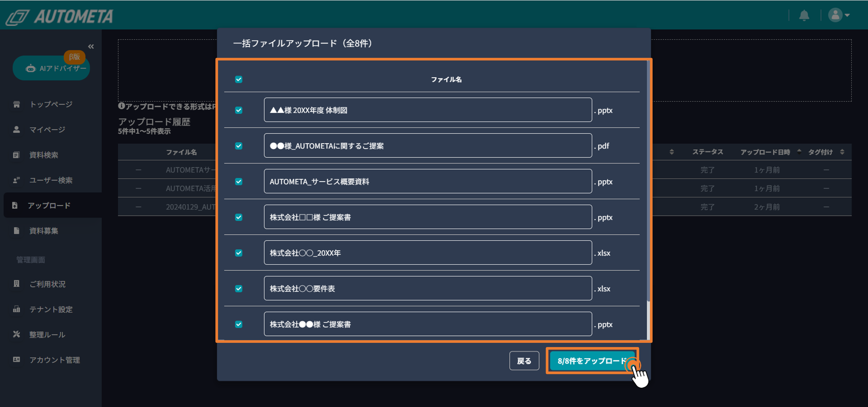Uncheck 株式会社〇〇要件表 file
The height and width of the screenshot is (407, 868).
coord(239,289)
